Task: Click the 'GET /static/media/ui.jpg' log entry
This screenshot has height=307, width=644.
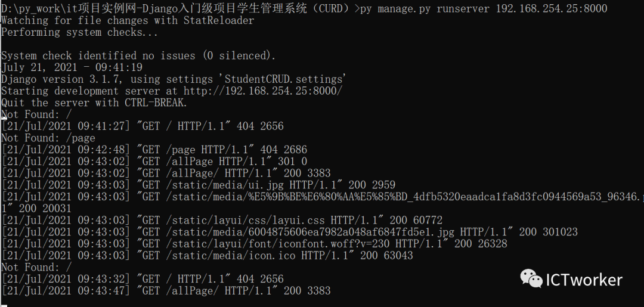Action: point(199,185)
